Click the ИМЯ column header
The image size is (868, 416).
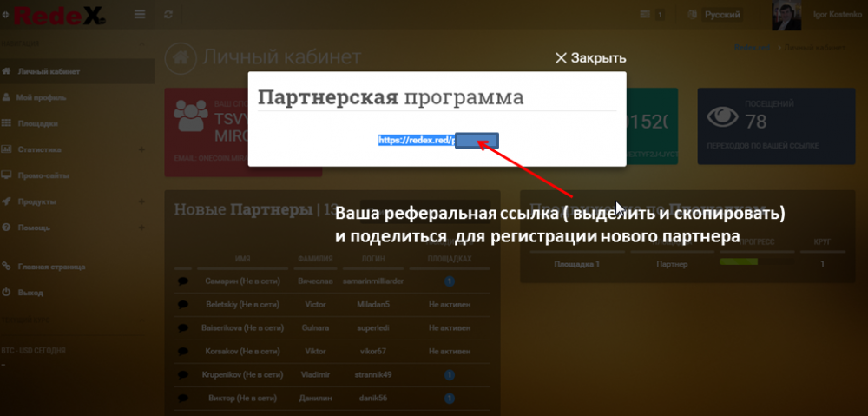tap(242, 259)
